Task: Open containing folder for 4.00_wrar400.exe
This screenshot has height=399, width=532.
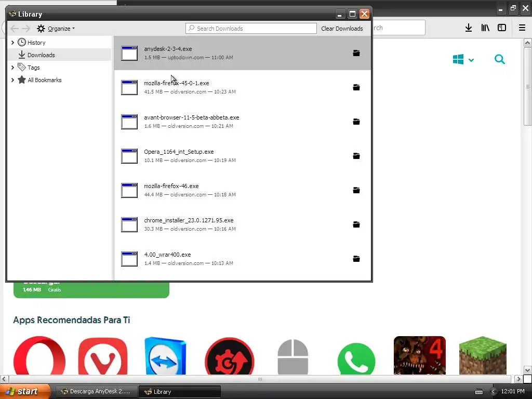Action: click(x=356, y=259)
